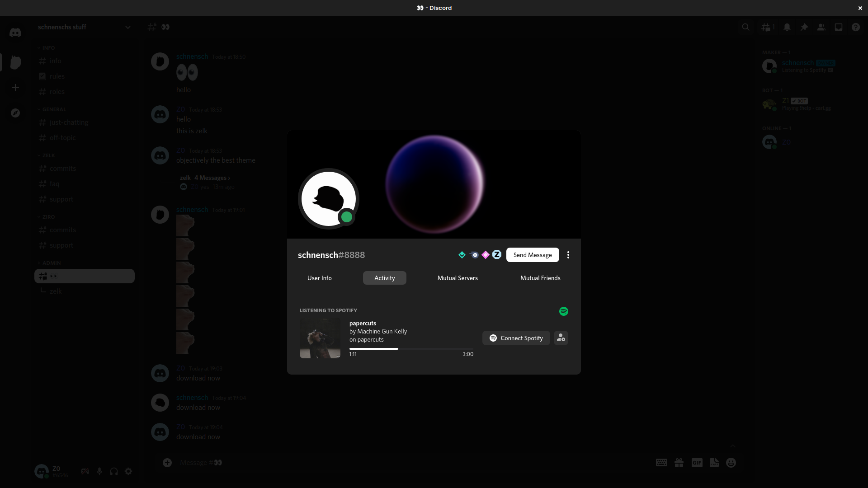The width and height of the screenshot is (868, 488).
Task: Switch to the Mutual Servers tab
Action: coord(458,278)
